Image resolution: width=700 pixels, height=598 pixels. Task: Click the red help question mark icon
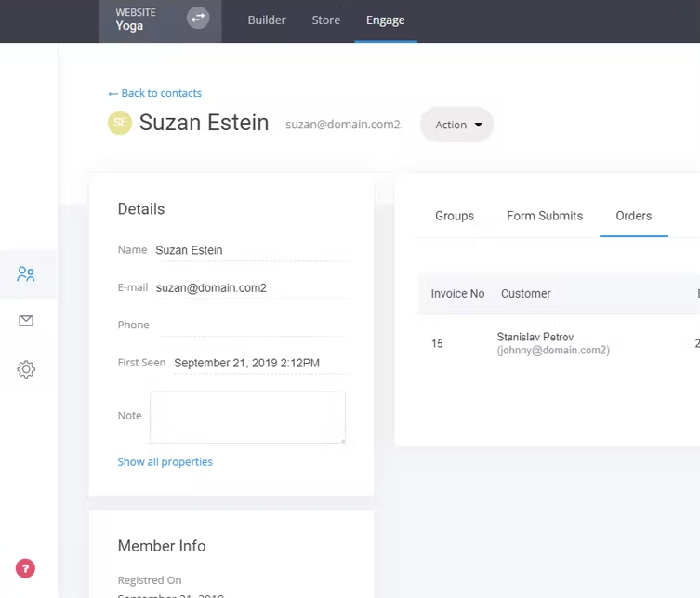[26, 568]
